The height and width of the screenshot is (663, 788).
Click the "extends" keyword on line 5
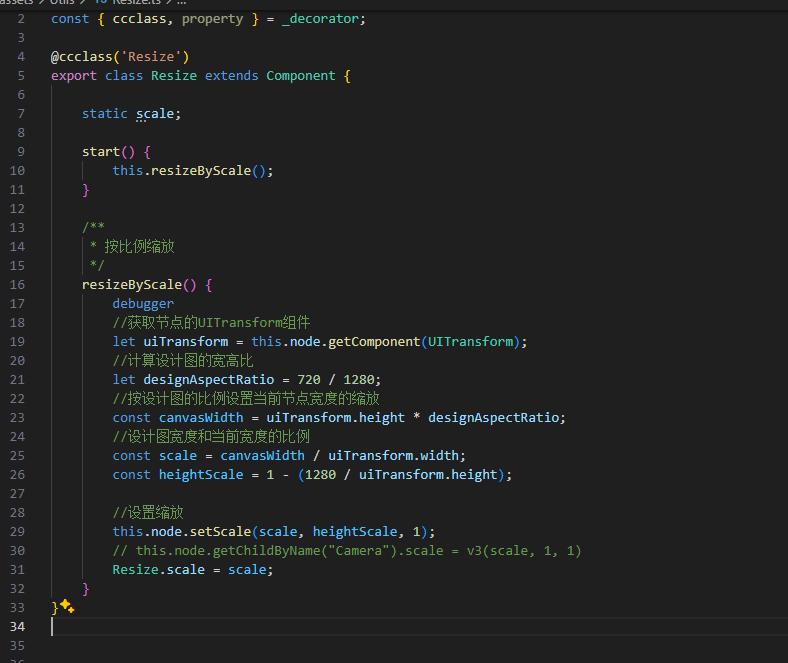pyautogui.click(x=232, y=76)
